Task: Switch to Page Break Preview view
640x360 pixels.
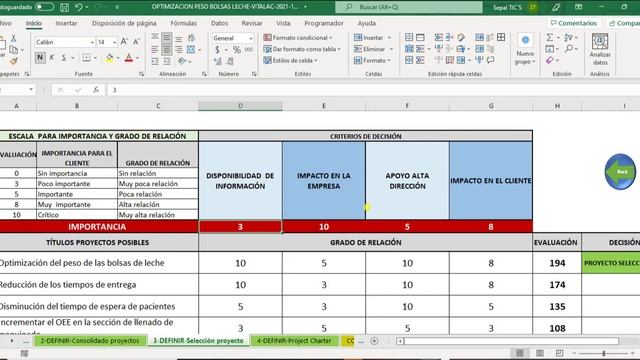Action: [x=560, y=353]
